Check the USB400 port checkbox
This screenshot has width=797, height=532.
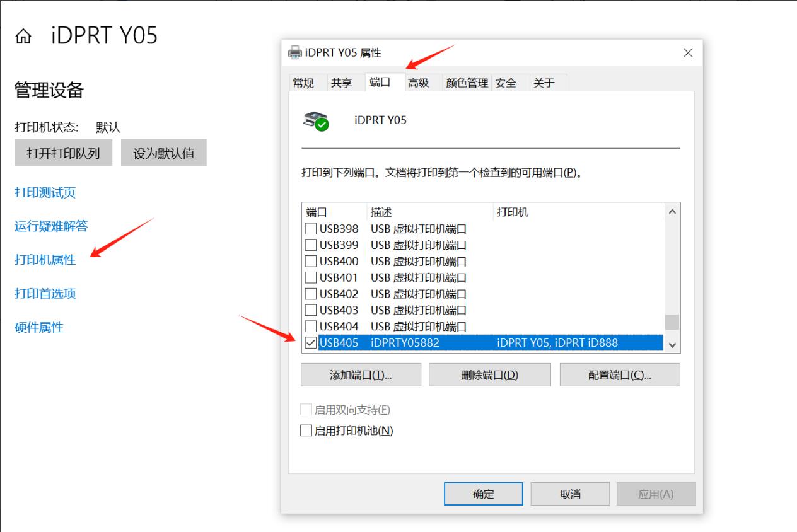click(x=311, y=261)
